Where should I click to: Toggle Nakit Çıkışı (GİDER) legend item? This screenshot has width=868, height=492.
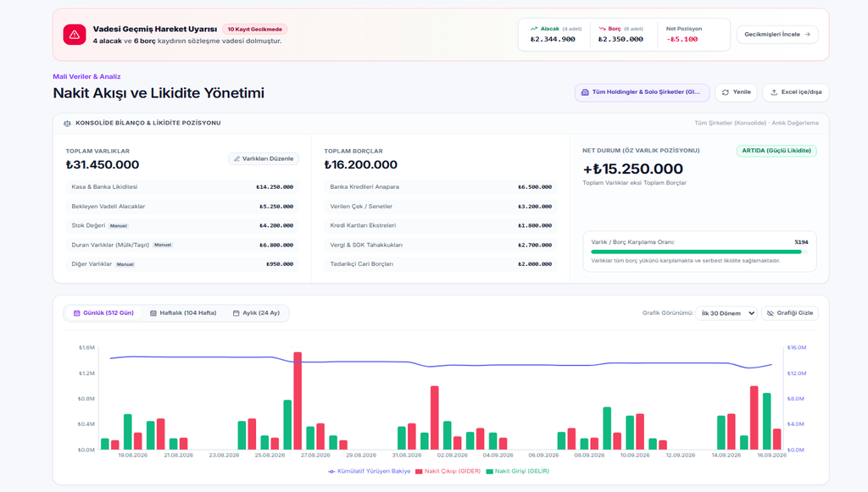tap(448, 471)
